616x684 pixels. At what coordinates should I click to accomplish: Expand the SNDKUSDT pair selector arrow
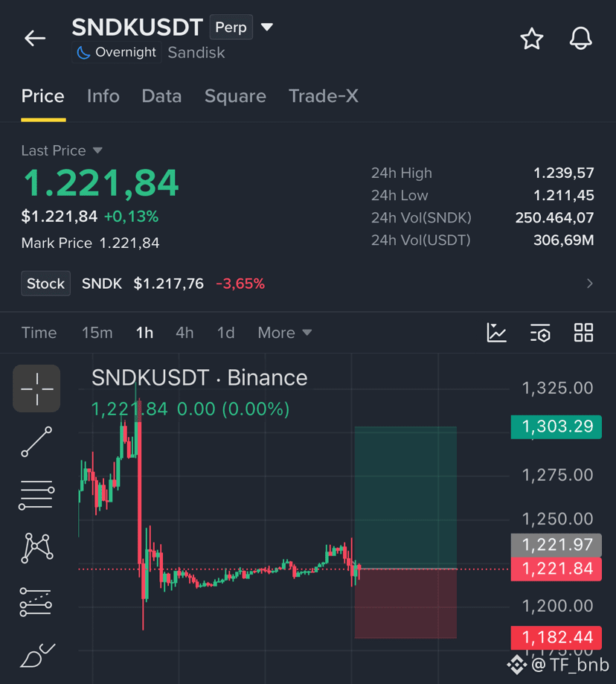point(267,27)
